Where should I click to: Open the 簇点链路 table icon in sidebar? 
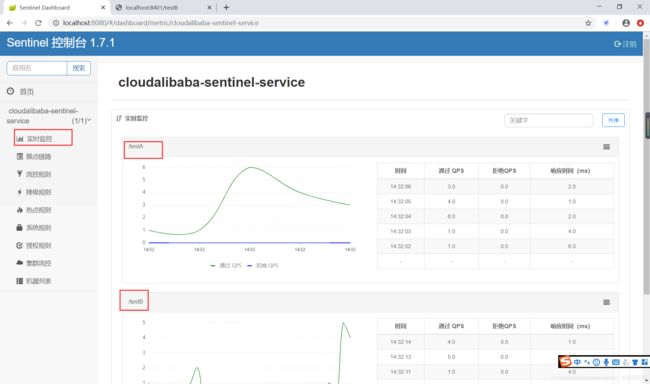tap(19, 156)
